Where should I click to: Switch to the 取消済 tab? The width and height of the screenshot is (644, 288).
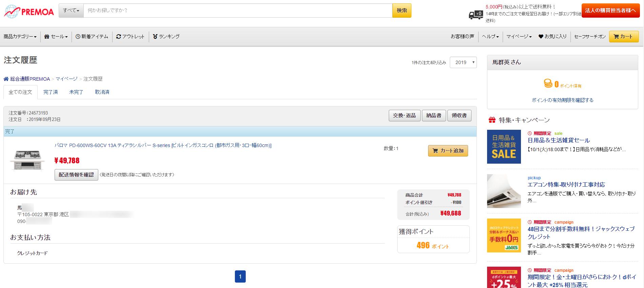tap(102, 92)
